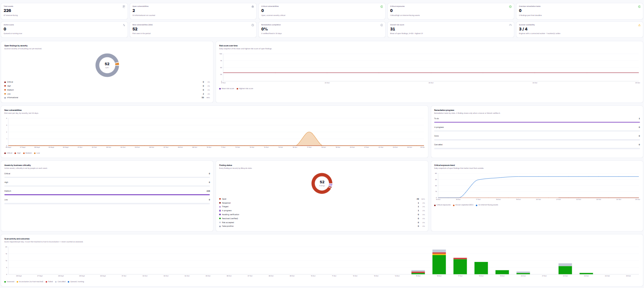Open the Overall risk score 31 value
644x288 pixels.
392,29
